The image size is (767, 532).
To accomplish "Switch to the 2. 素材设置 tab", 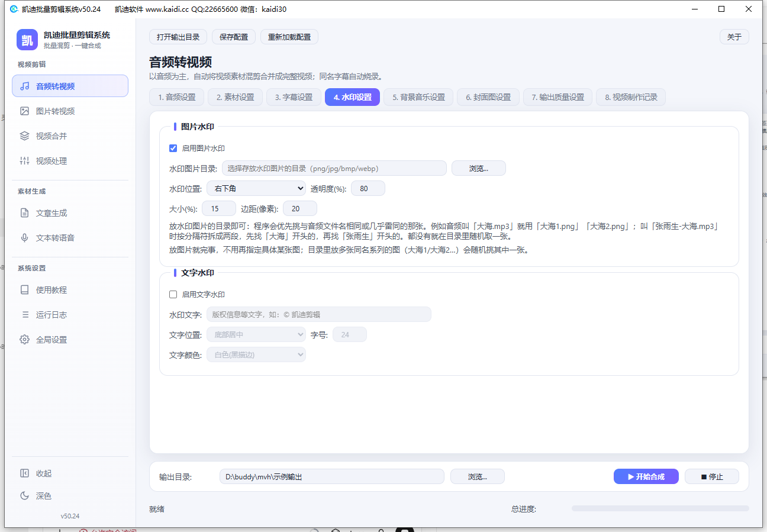I will point(235,97).
